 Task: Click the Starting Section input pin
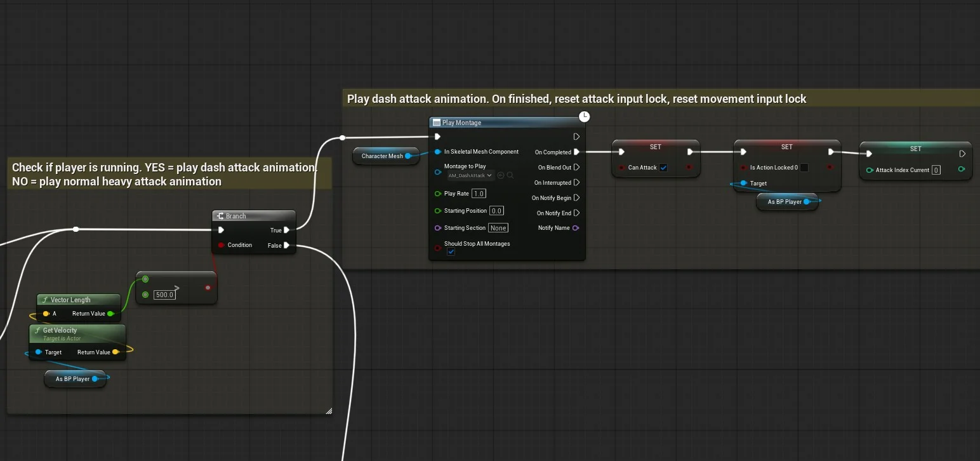click(438, 228)
